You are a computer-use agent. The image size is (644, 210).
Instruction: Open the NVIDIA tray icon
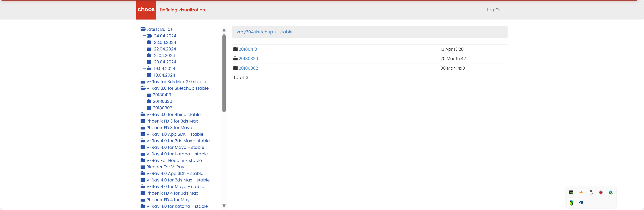pos(571,193)
